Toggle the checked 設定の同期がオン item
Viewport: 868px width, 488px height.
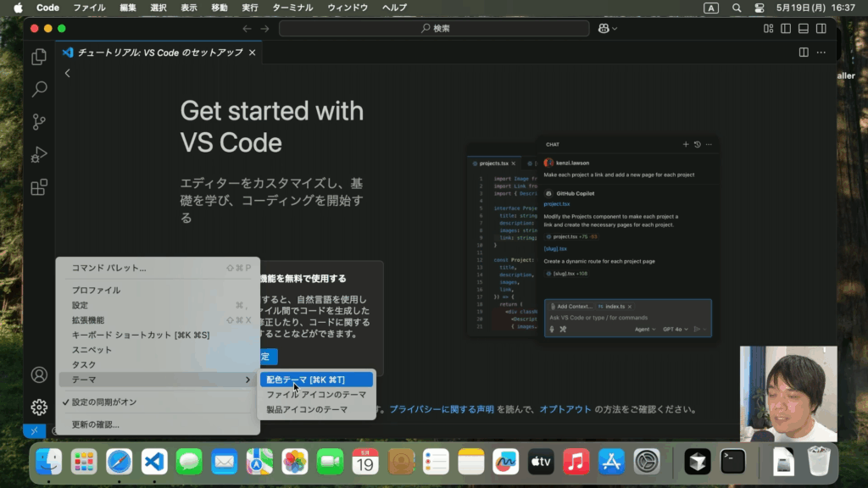(x=103, y=402)
